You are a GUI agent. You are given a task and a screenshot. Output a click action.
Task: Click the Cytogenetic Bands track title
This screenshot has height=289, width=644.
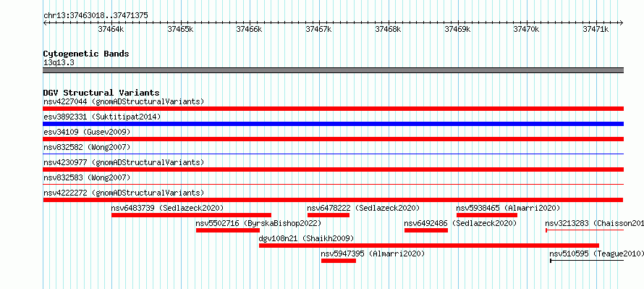click(86, 54)
